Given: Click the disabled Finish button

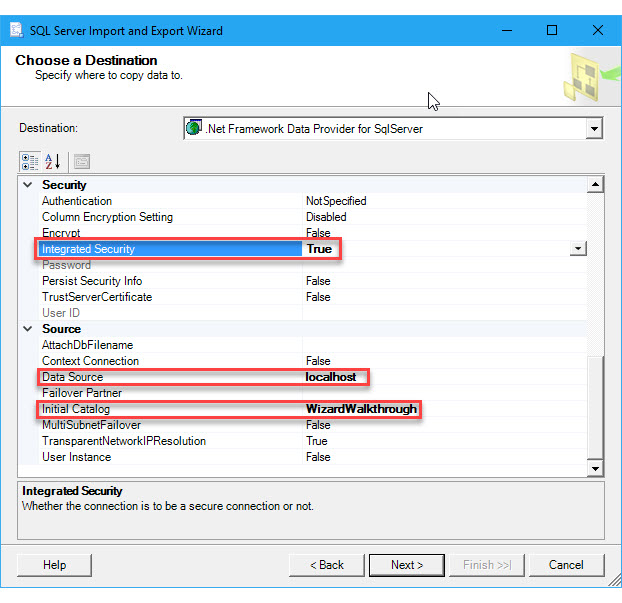Looking at the screenshot, I should (487, 565).
